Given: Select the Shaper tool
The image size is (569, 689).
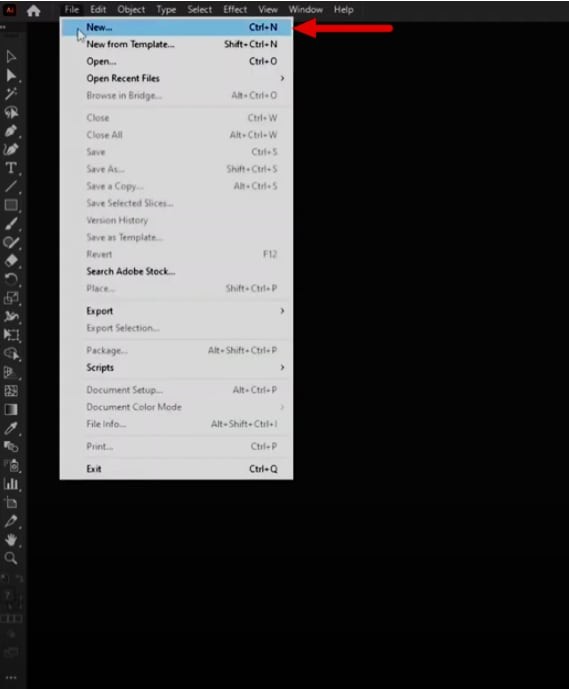Looking at the screenshot, I should pyautogui.click(x=11, y=242).
